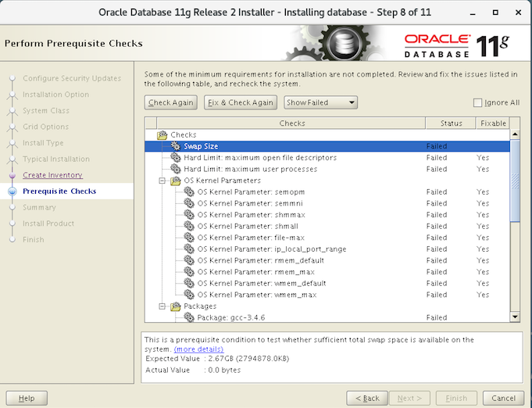This screenshot has width=532, height=408.
Task: Select OS Kernel Parameter: rmem_default row
Action: 327,260
